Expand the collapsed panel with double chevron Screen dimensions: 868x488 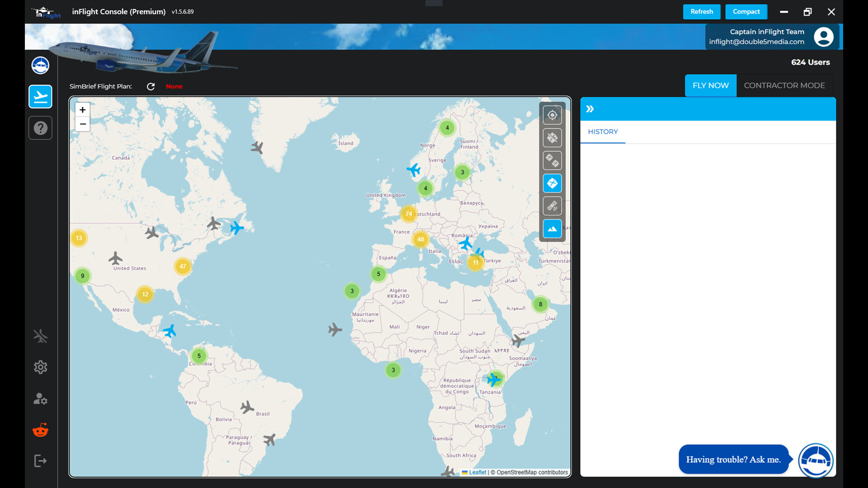click(590, 108)
